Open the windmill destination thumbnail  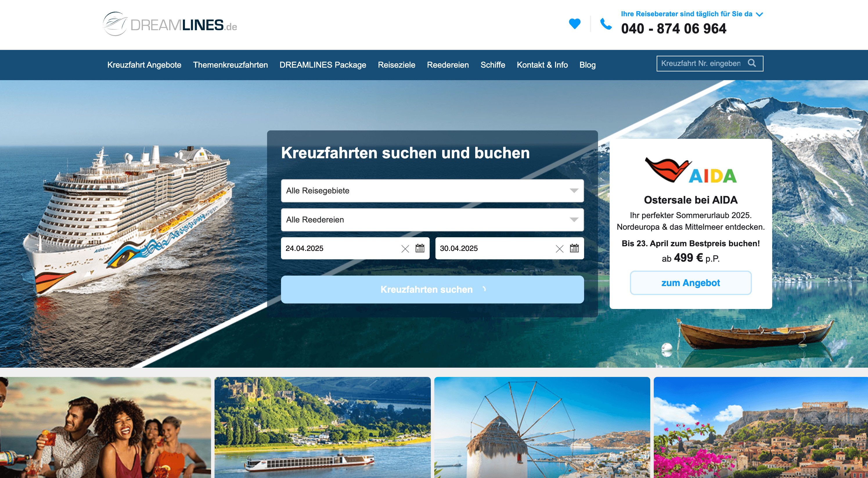pos(542,427)
